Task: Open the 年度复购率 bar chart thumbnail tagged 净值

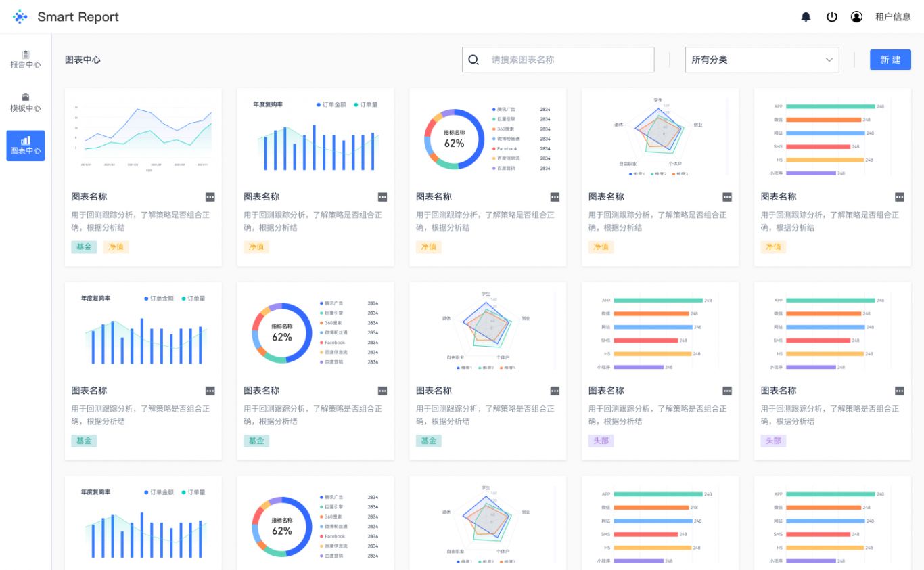Action: 315,137
